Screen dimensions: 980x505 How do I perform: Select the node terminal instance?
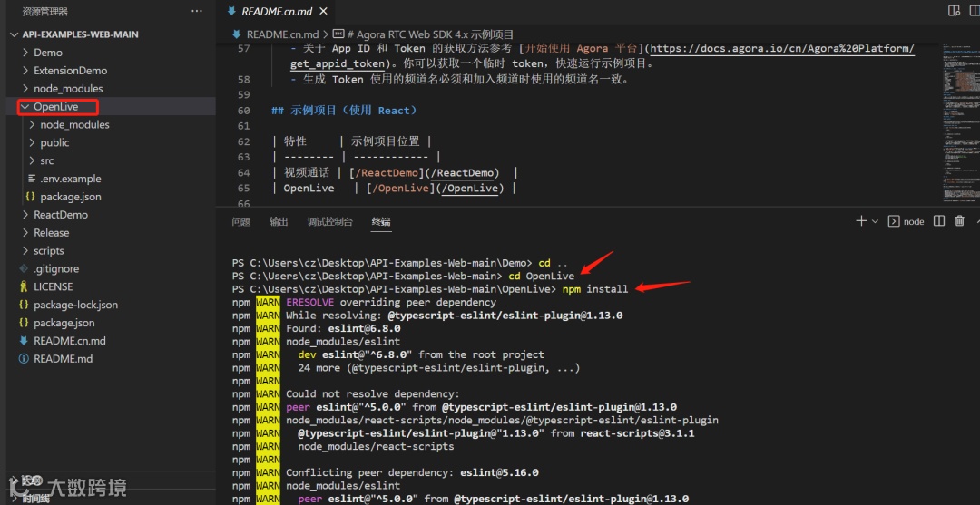(x=906, y=221)
